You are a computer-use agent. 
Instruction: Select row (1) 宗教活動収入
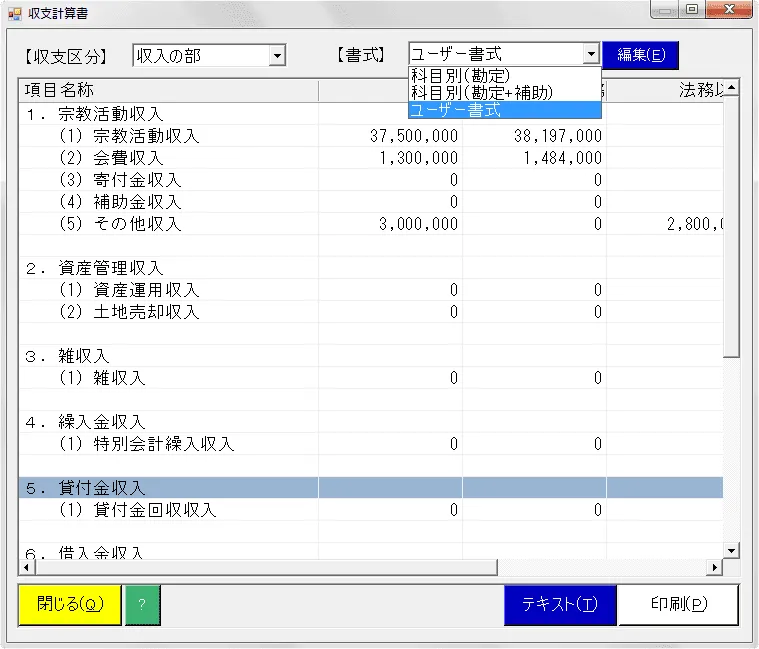point(371,136)
